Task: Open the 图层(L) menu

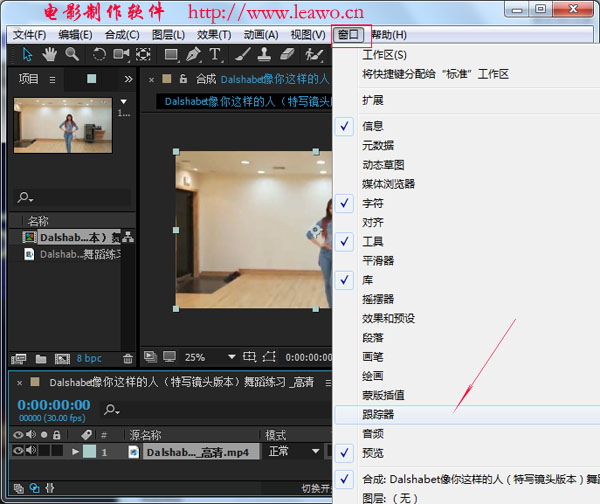Action: 168,35
